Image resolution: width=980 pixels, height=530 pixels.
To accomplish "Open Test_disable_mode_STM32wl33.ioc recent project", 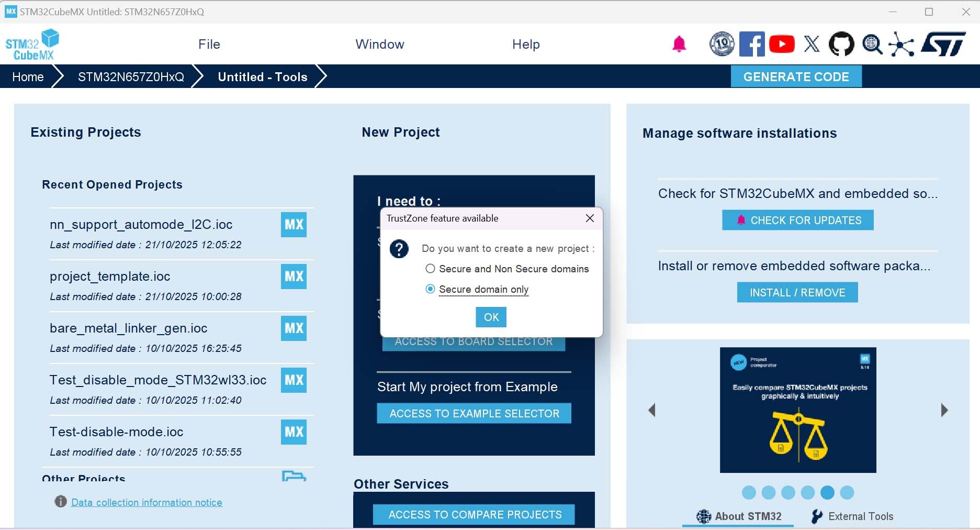I will [158, 380].
